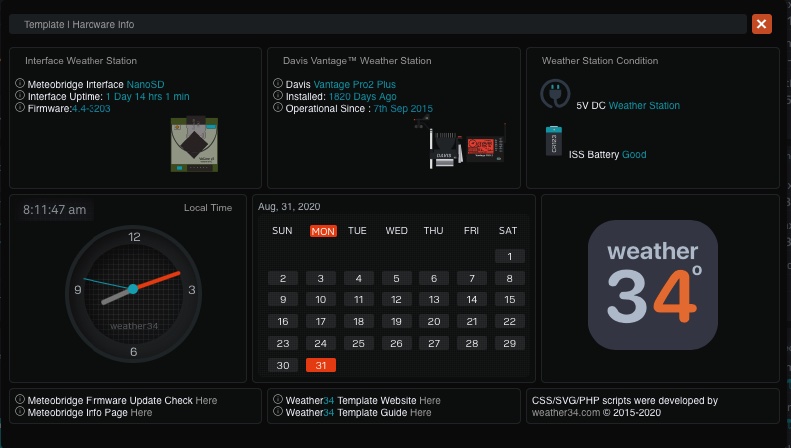Select highlighted day 31 in calendar

[321, 365]
